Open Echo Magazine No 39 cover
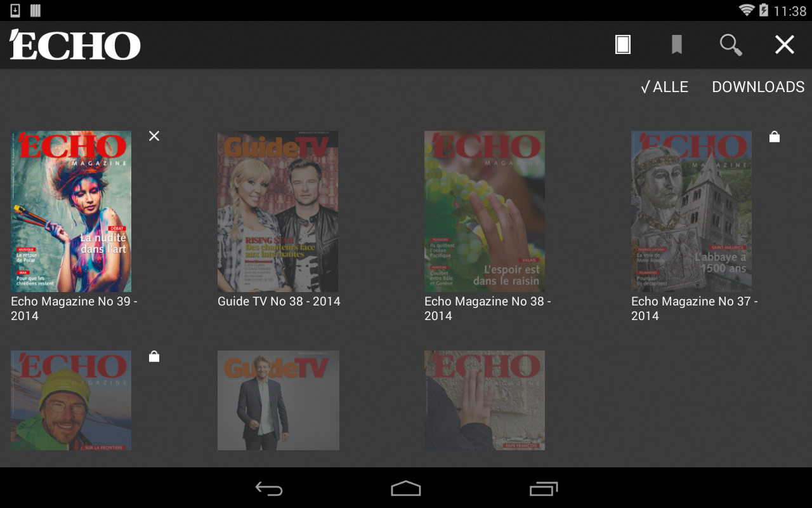 (x=71, y=211)
